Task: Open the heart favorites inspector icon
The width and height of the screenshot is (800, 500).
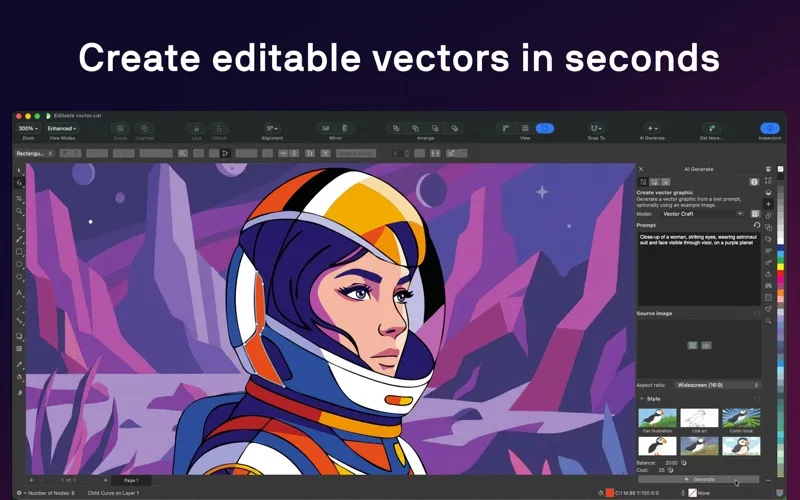Action: coord(768,309)
